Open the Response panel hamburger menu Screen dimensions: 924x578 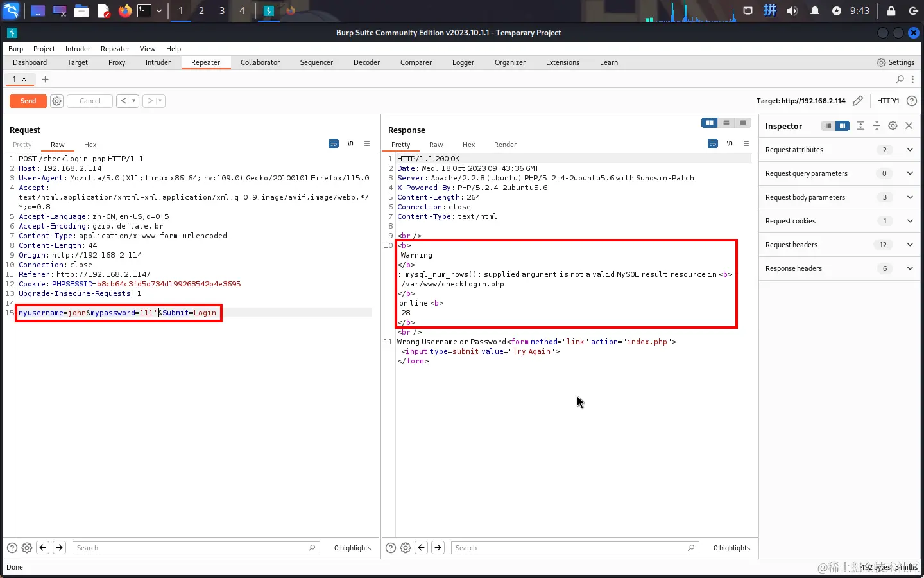(746, 143)
